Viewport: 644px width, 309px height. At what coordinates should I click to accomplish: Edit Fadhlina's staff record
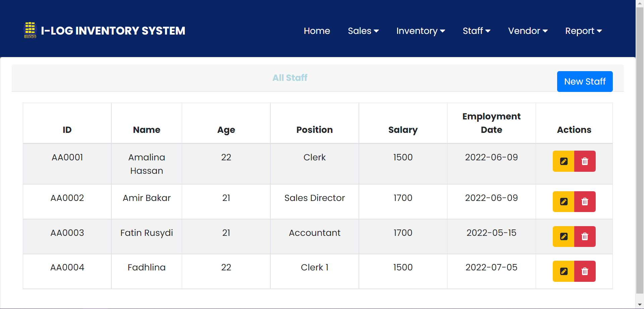[563, 271]
